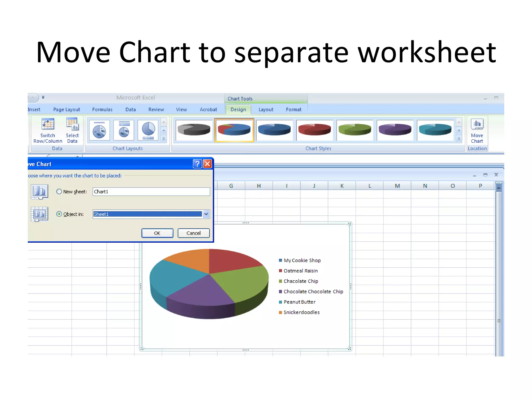Viewport: 532px width, 399px height.
Task: Minimize the inner workbook window
Action: [475, 175]
